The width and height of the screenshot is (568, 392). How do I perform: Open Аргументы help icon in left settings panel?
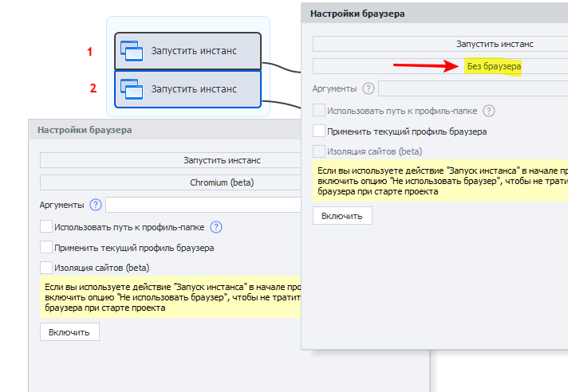[96, 205]
